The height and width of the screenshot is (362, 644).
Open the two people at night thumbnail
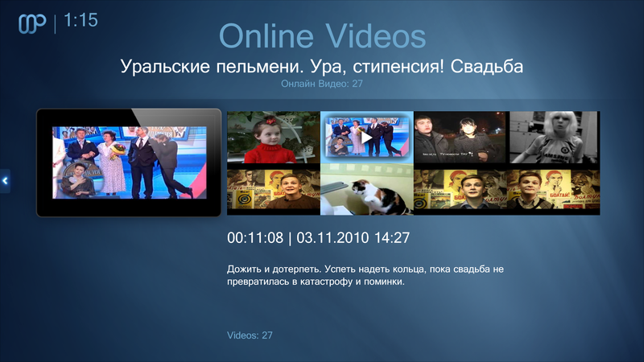(460, 138)
